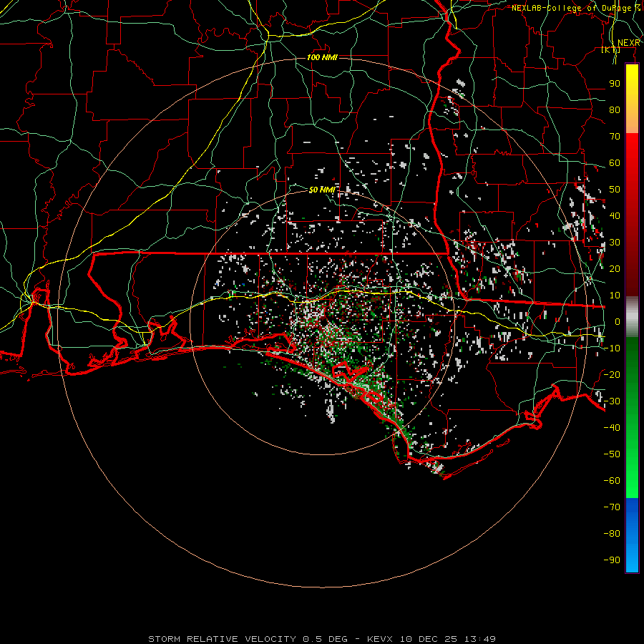Click the Storm Relative Velocity KEVX caption text

[322, 639]
